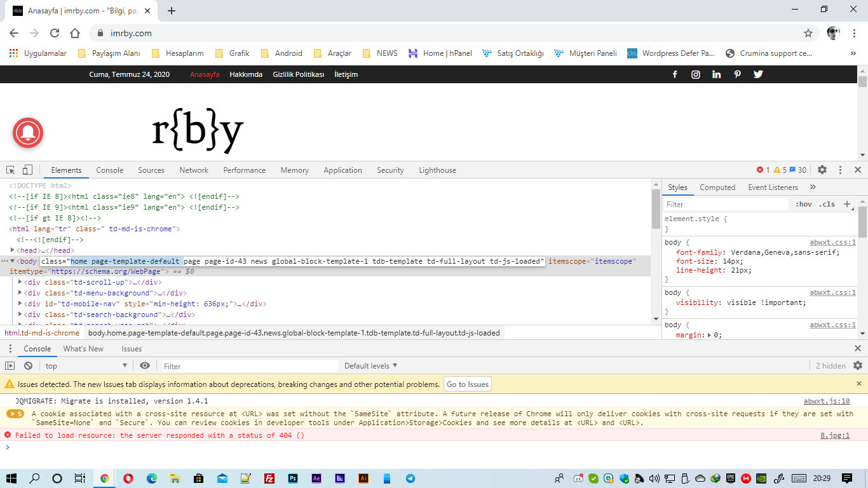The image size is (868, 488).
Task: Open the Default levels dropdown
Action: (371, 366)
